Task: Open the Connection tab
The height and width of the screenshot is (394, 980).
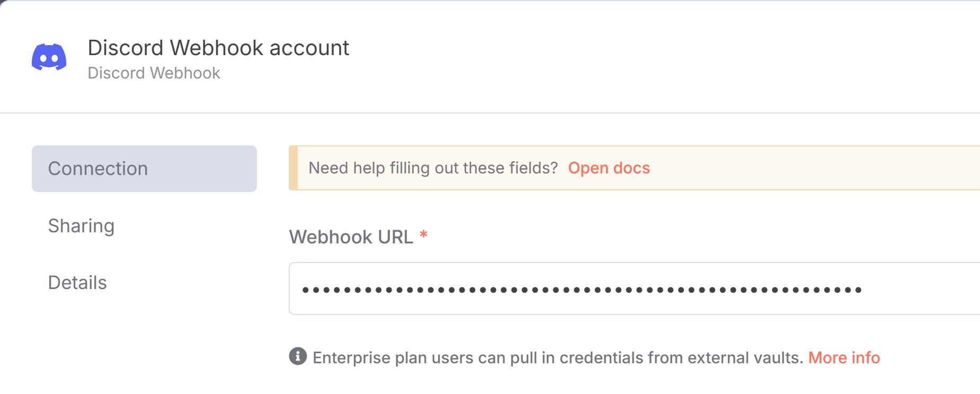Action: (x=144, y=169)
